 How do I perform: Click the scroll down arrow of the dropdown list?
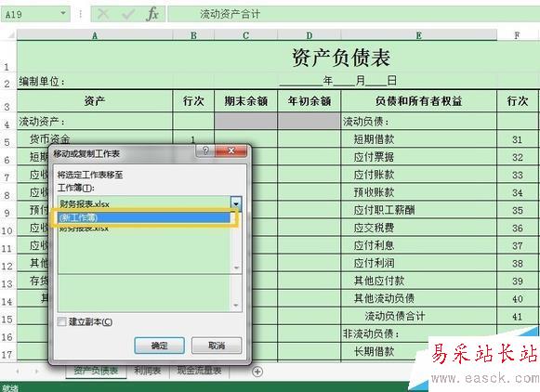[236, 268]
